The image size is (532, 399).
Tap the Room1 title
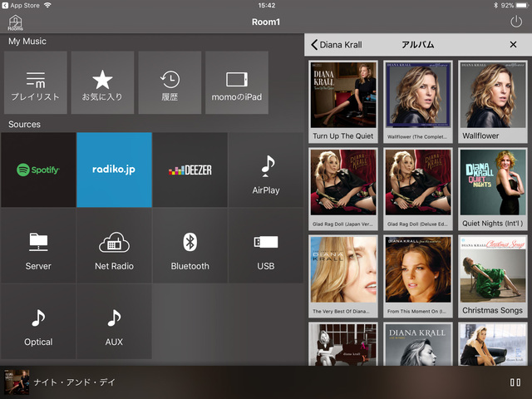point(266,22)
